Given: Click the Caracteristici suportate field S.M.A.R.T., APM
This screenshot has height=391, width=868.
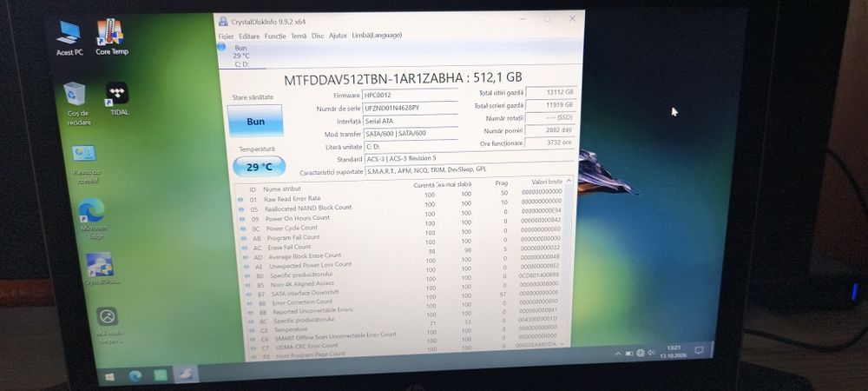Looking at the screenshot, I should (468, 170).
